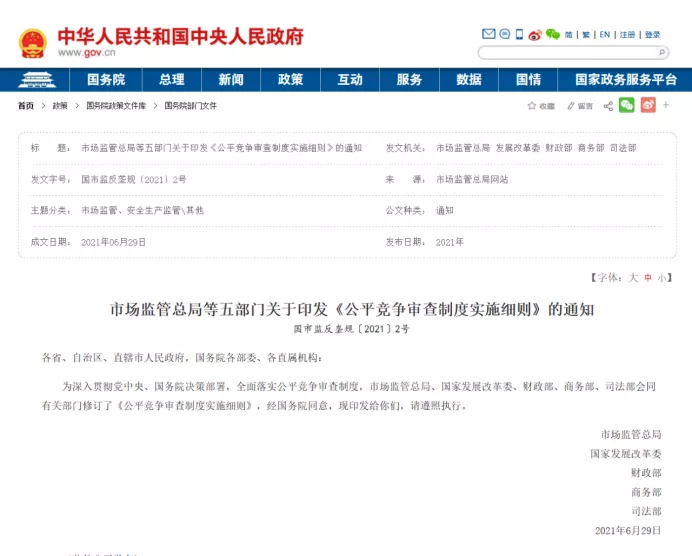
Task: Open the 新闻 navigation tab
Action: tap(231, 80)
